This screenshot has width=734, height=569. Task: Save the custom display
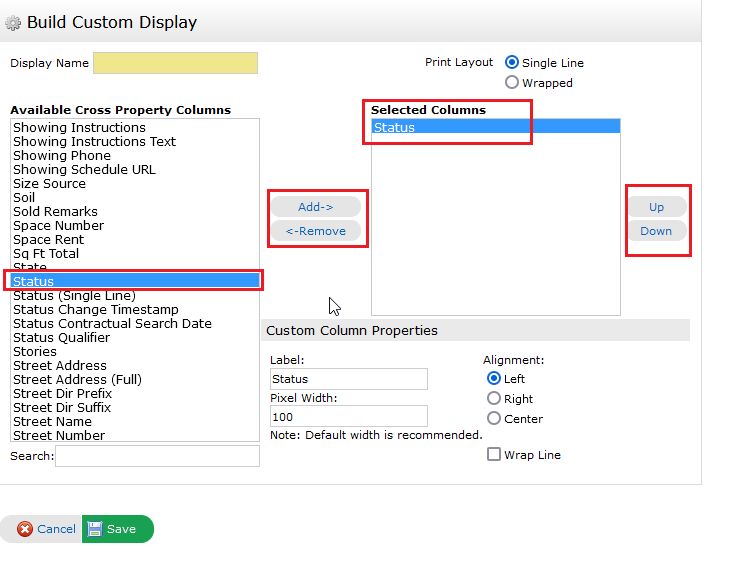point(117,529)
